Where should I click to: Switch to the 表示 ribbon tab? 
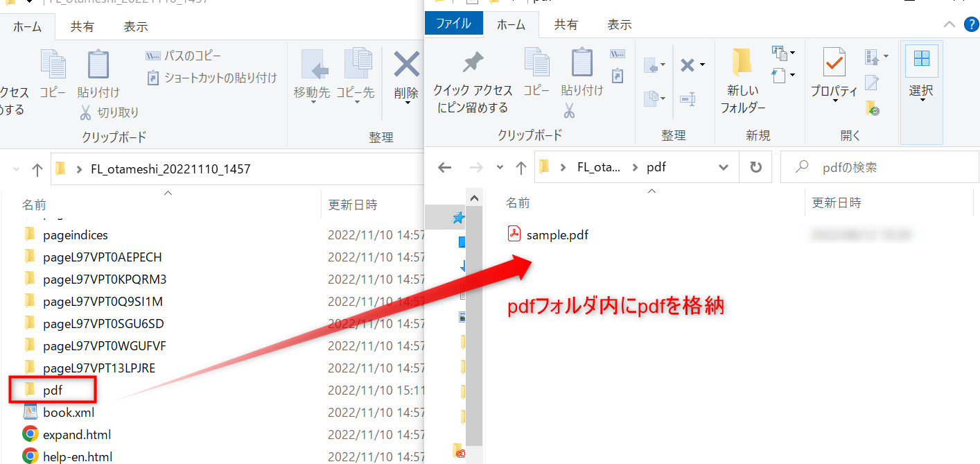pos(619,24)
